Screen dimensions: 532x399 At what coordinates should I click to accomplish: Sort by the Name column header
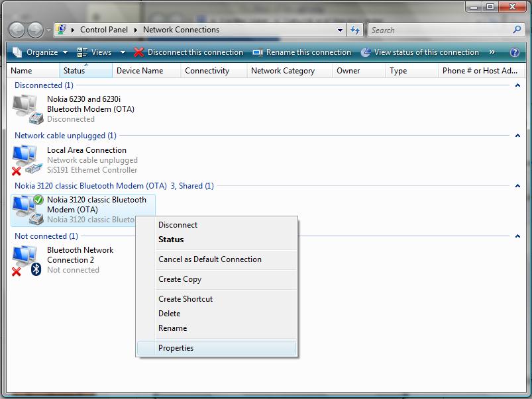tap(33, 71)
